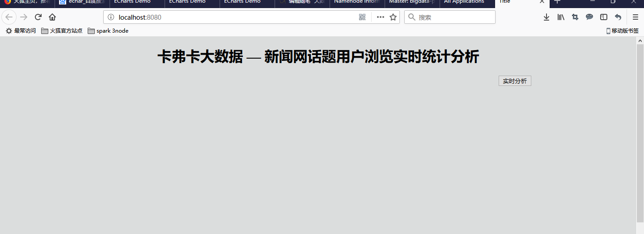
Task: Open the library bookshelf icon
Action: 561,17
